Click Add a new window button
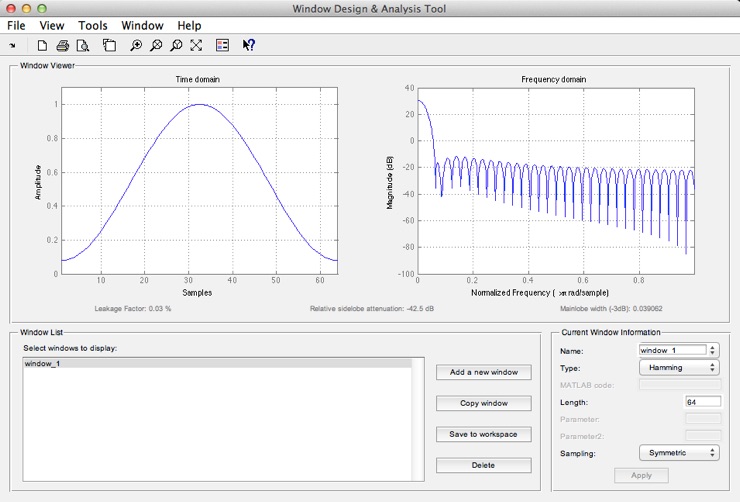The image size is (740, 502). click(x=484, y=372)
